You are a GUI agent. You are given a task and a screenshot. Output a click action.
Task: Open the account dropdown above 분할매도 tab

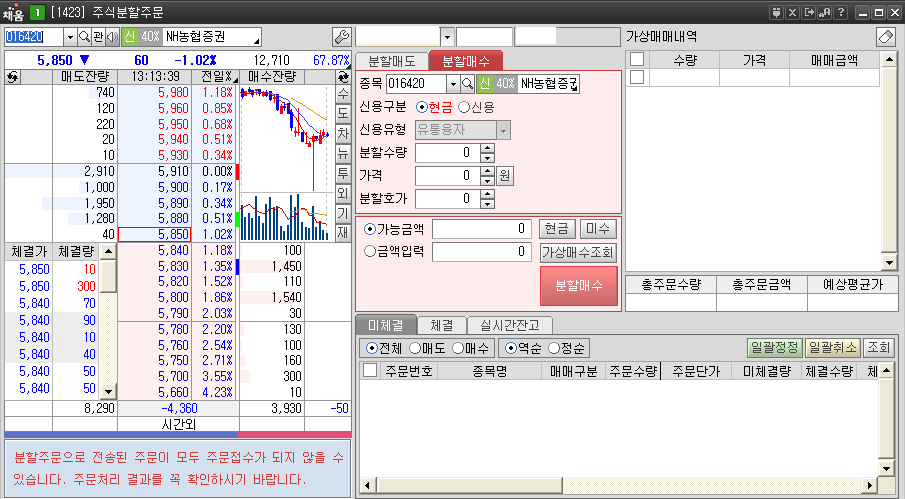click(x=446, y=37)
